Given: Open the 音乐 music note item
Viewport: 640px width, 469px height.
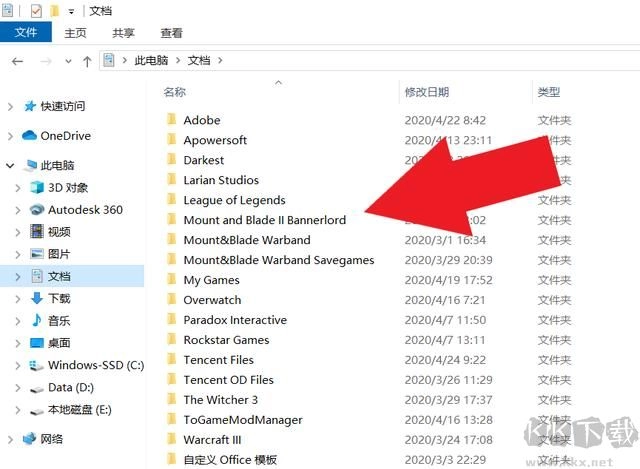Looking at the screenshot, I should click(37, 320).
